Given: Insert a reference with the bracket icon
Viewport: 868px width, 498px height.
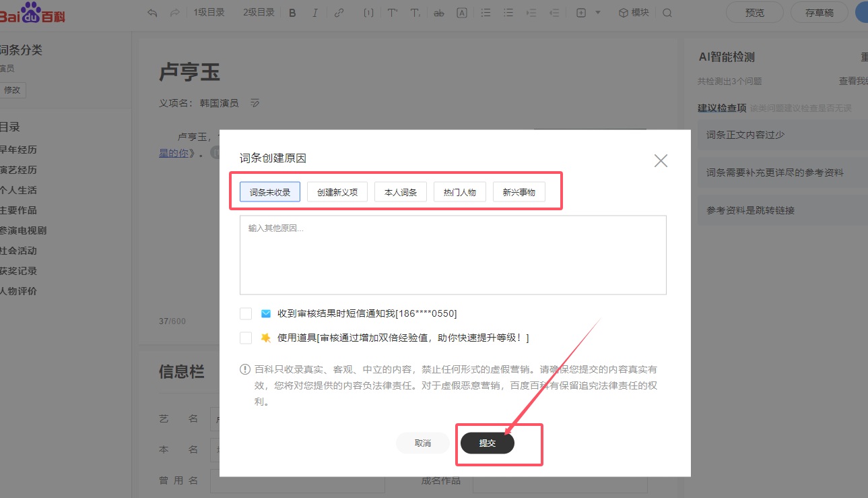Looking at the screenshot, I should pyautogui.click(x=368, y=13).
